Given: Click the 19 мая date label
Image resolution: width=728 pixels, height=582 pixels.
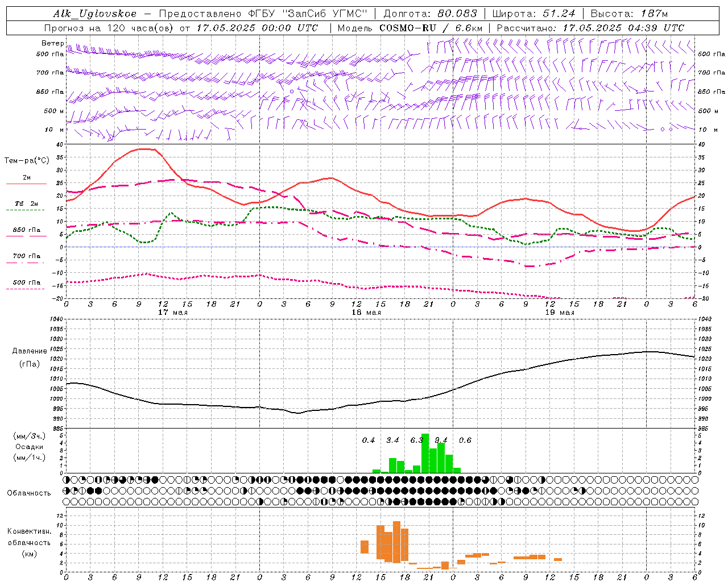Looking at the screenshot, I should tap(560, 312).
